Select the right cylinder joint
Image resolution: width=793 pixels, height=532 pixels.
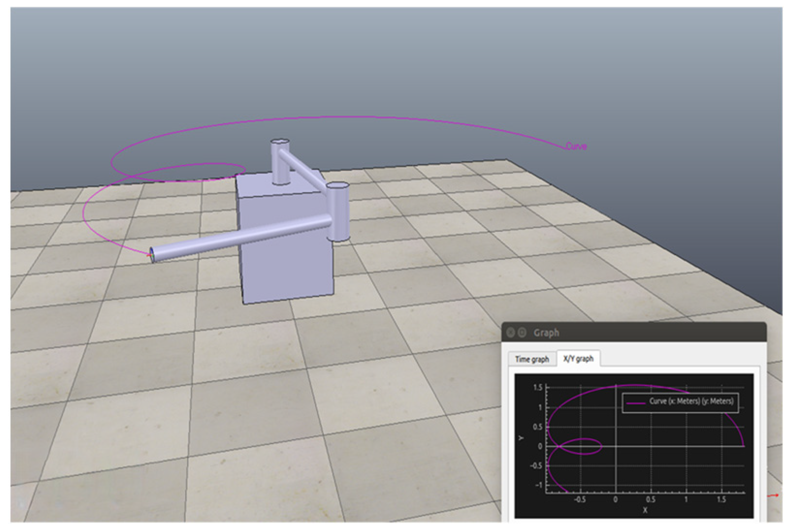(338, 211)
